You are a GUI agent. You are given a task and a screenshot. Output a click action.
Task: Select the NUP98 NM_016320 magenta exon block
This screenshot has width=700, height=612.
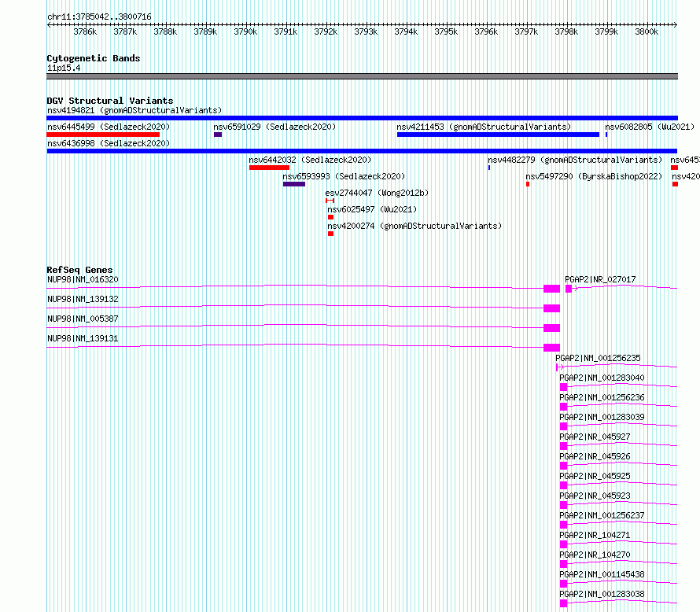[552, 289]
